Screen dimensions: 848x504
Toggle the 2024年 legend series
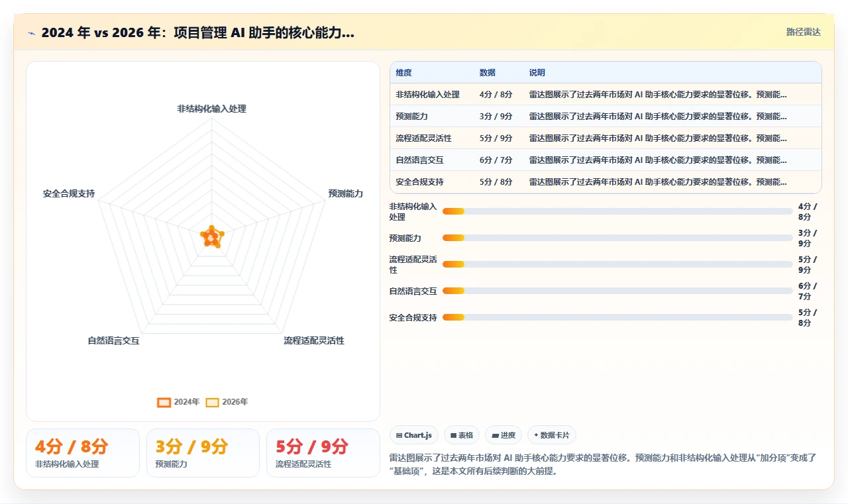coord(178,402)
